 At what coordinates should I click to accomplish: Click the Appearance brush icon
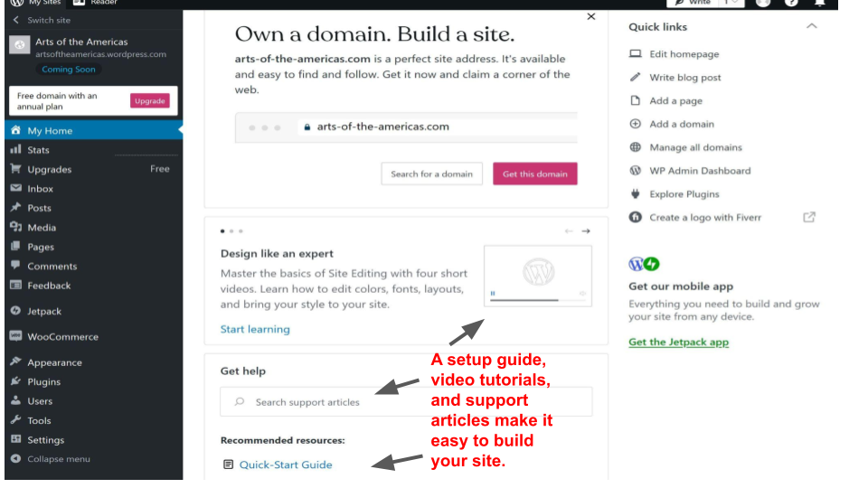15,361
